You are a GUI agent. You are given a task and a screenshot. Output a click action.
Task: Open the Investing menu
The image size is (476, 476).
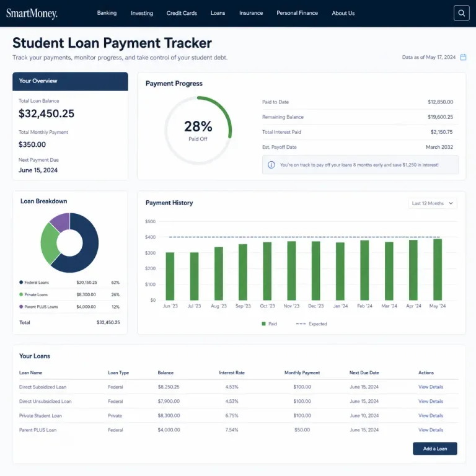(x=142, y=13)
